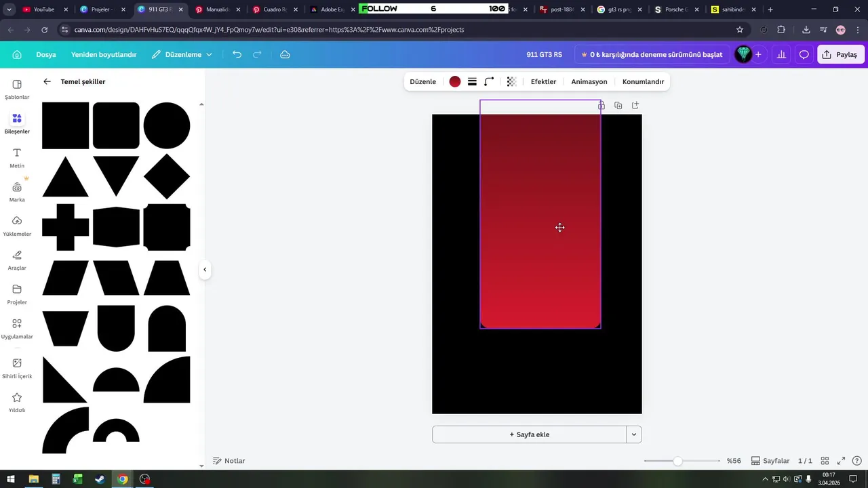868x488 pixels.
Task: Open the Efektler options
Action: coord(543,81)
